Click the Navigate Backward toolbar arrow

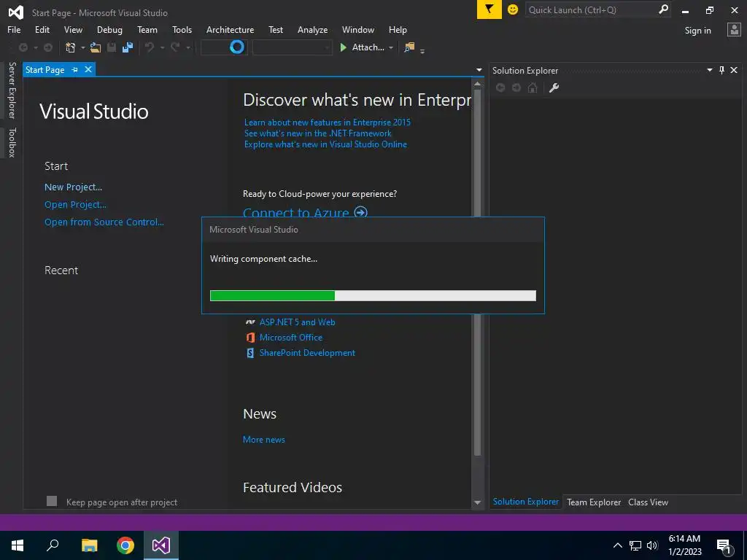(x=23, y=47)
